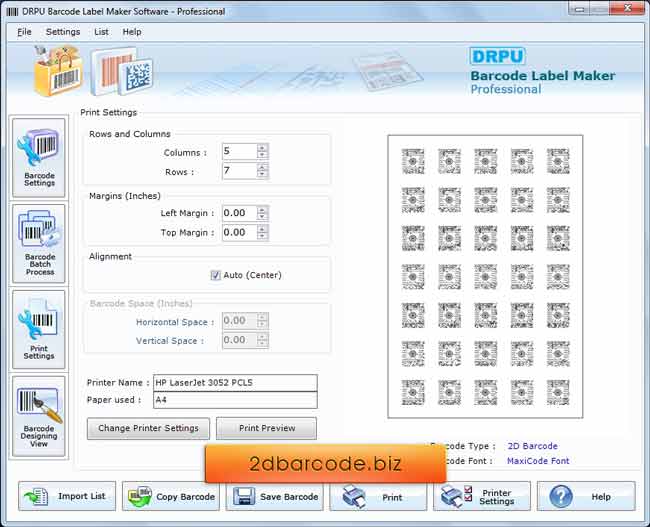Click the Printer Settings button label

coord(497,497)
